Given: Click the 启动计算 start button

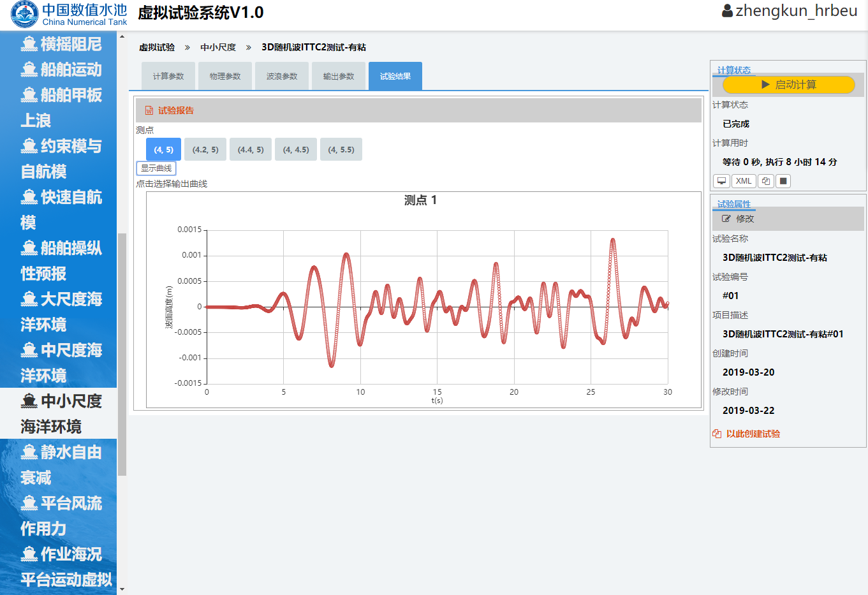Looking at the screenshot, I should (x=788, y=85).
